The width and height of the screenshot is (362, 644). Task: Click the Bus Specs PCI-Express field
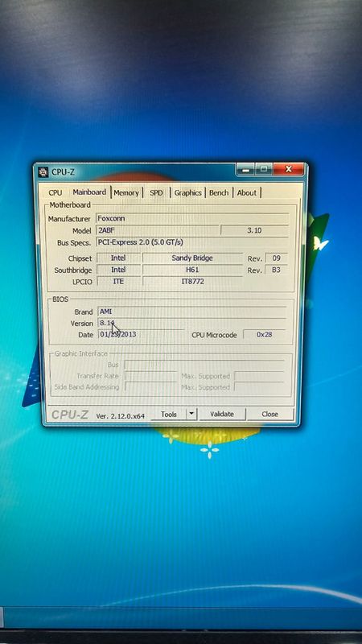coord(192,242)
